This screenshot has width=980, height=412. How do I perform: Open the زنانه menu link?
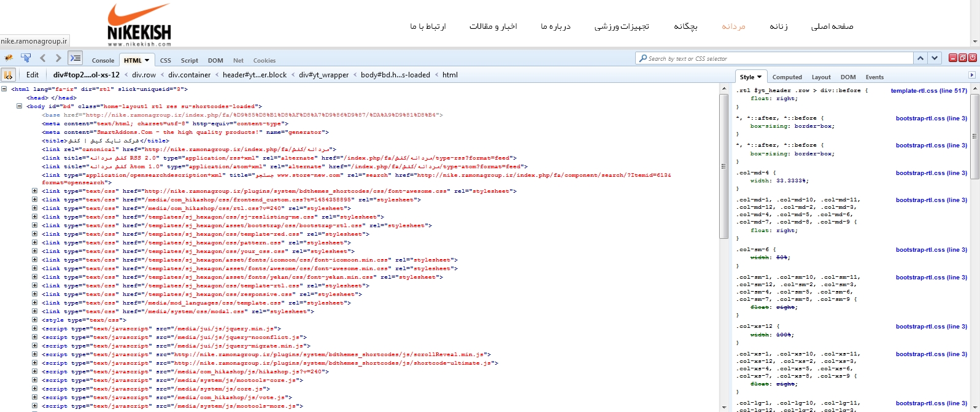pos(779,26)
